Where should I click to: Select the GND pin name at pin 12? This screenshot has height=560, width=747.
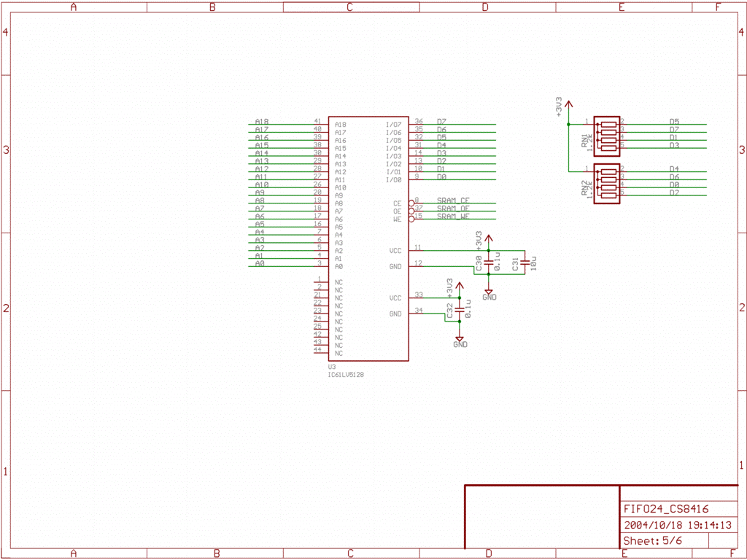pos(395,267)
